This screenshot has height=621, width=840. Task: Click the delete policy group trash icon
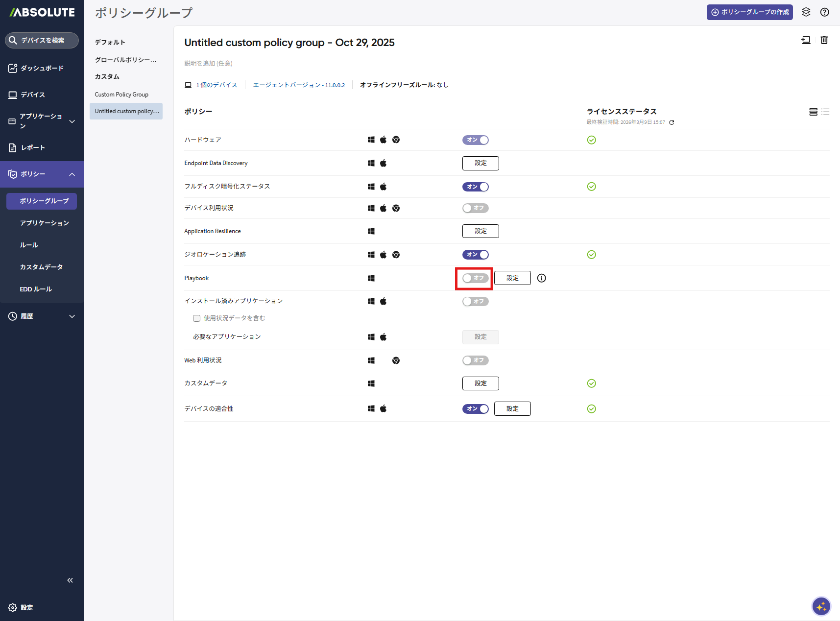pos(824,40)
